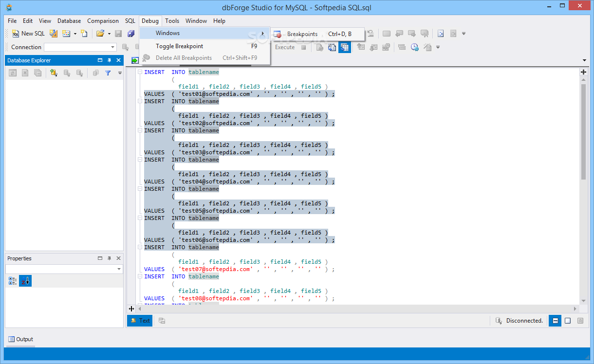Image resolution: width=594 pixels, height=364 pixels.
Task: Pin the Database Explorer panel
Action: (109, 60)
